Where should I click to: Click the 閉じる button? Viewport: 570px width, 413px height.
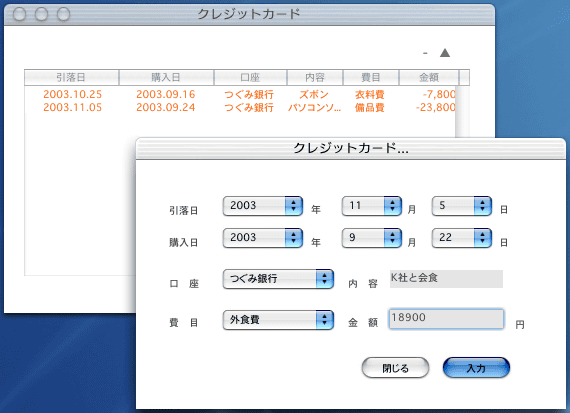coord(395,368)
